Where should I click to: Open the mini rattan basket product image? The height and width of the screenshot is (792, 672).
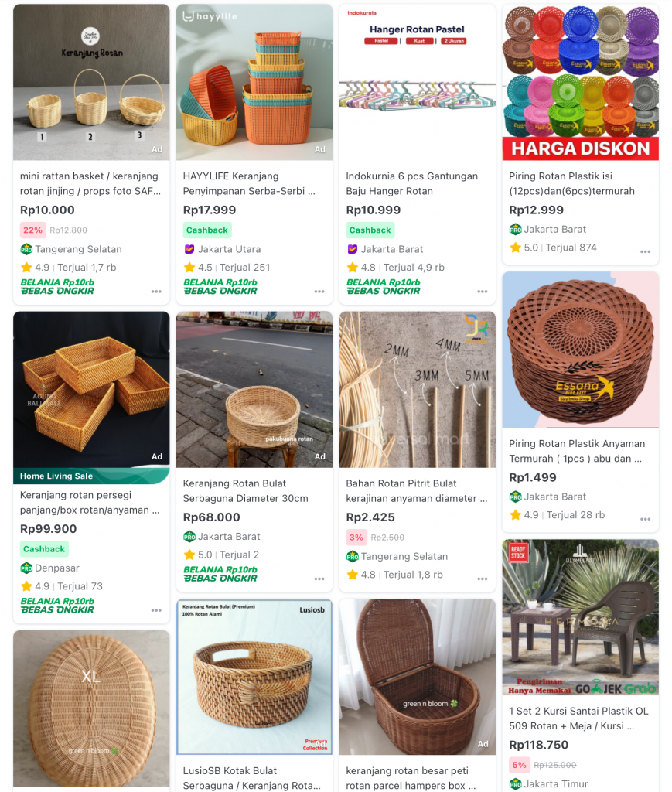click(x=91, y=82)
